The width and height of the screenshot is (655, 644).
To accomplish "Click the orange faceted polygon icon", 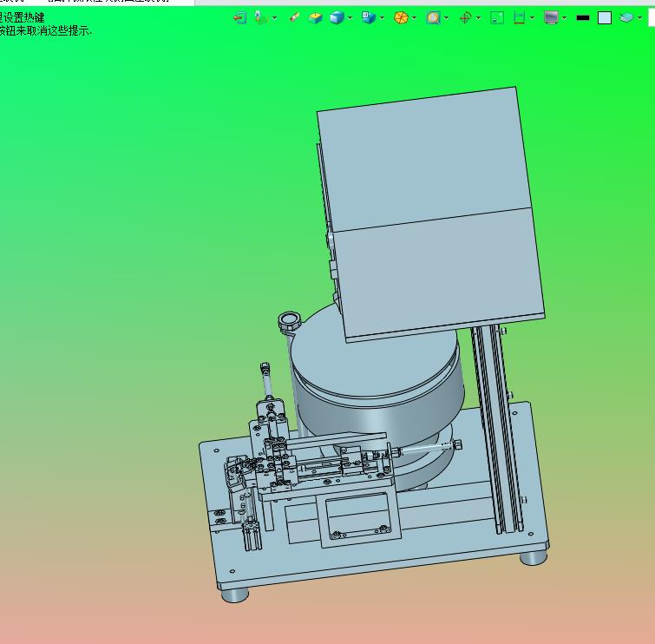I will click(401, 18).
